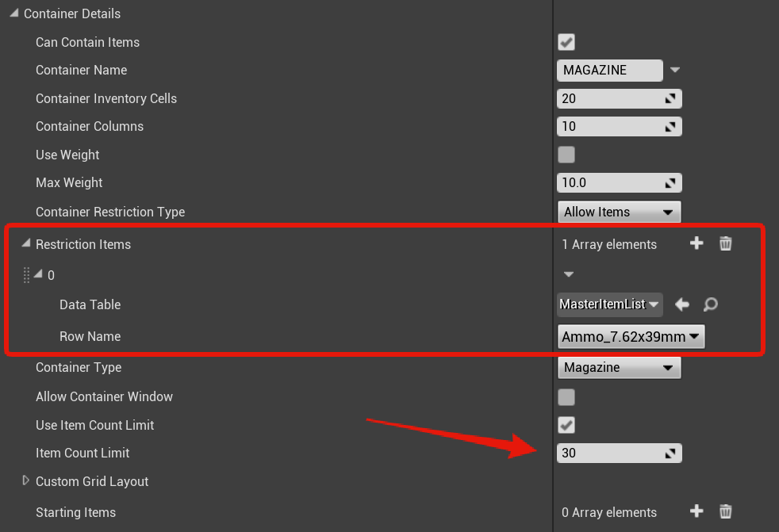
Task: Select the Allow Container Window label
Action: click(x=105, y=396)
